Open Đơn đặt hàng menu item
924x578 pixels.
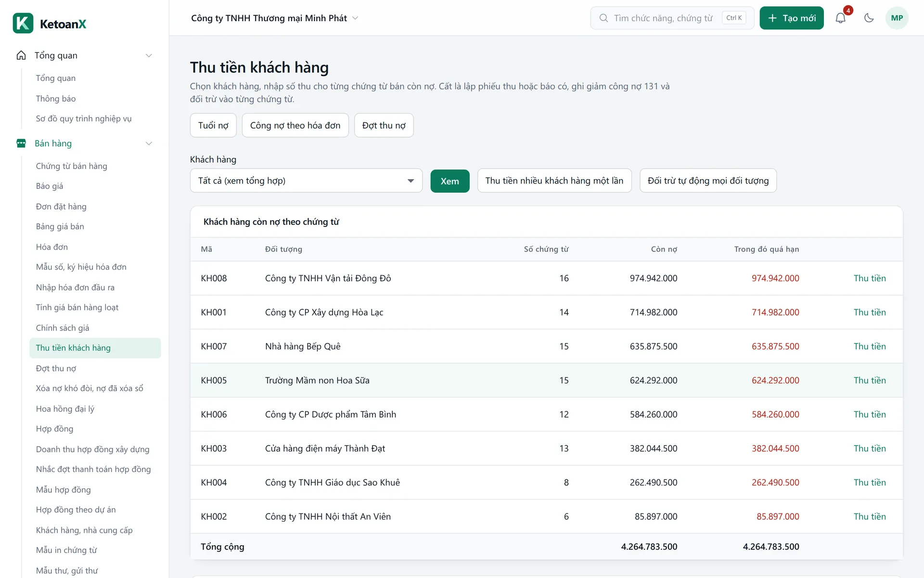(61, 207)
